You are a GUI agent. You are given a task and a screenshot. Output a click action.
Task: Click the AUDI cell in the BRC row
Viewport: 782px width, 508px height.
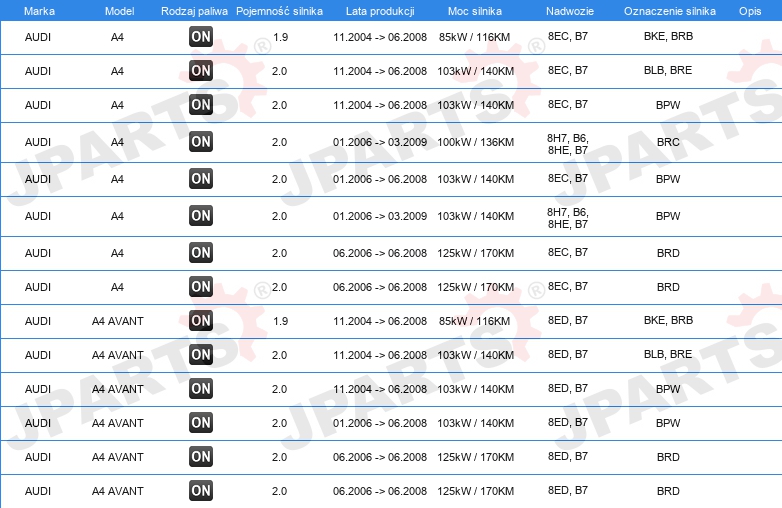click(x=38, y=142)
